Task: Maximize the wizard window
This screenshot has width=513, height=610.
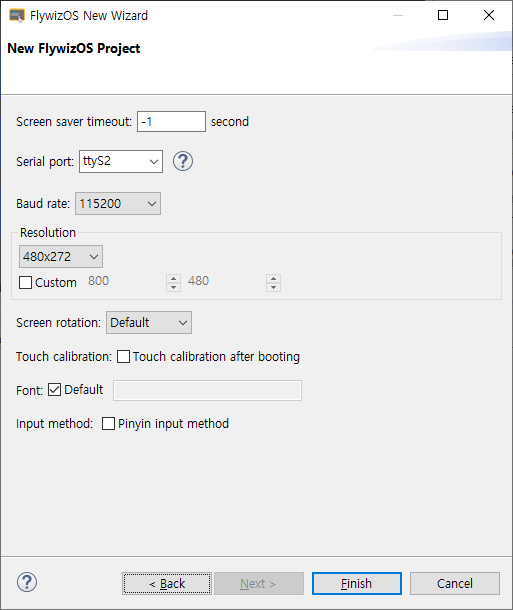Action: click(443, 15)
